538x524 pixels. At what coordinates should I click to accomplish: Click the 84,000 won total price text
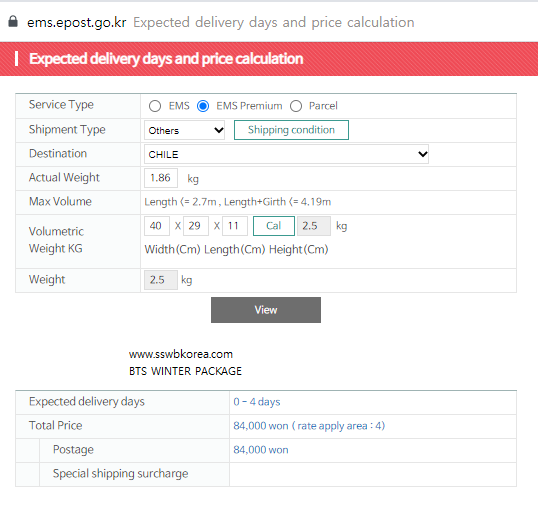261,426
